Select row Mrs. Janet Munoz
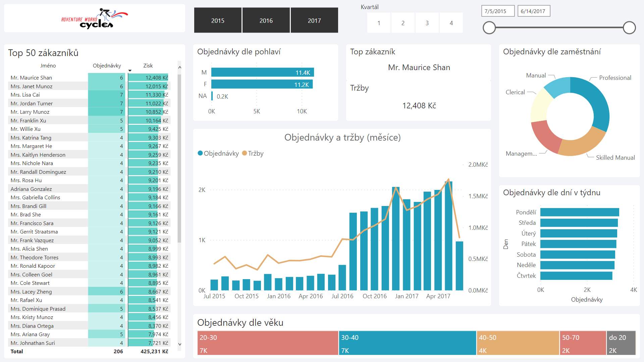The height and width of the screenshot is (362, 644). pyautogui.click(x=89, y=86)
